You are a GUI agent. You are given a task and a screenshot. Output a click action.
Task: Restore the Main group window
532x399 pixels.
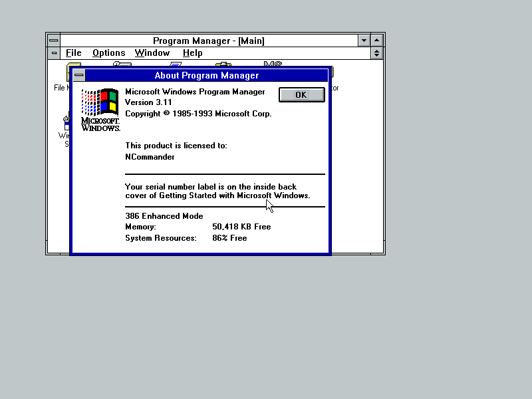coord(376,53)
